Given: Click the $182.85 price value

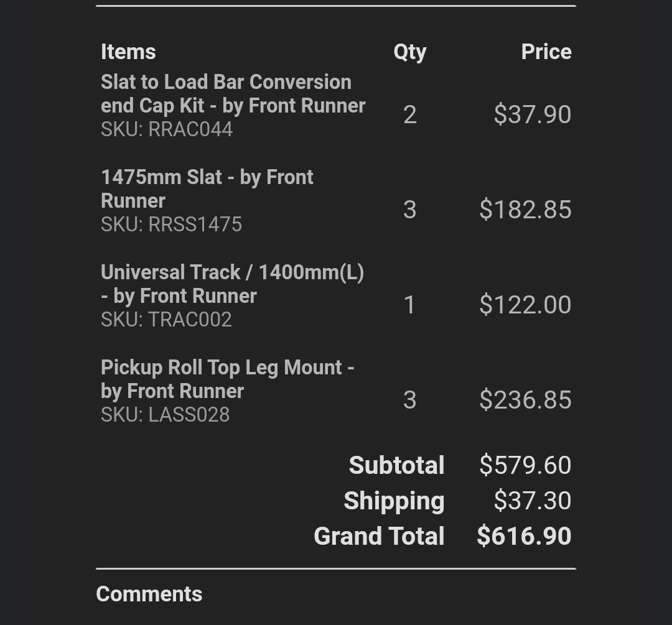Looking at the screenshot, I should [x=525, y=210].
